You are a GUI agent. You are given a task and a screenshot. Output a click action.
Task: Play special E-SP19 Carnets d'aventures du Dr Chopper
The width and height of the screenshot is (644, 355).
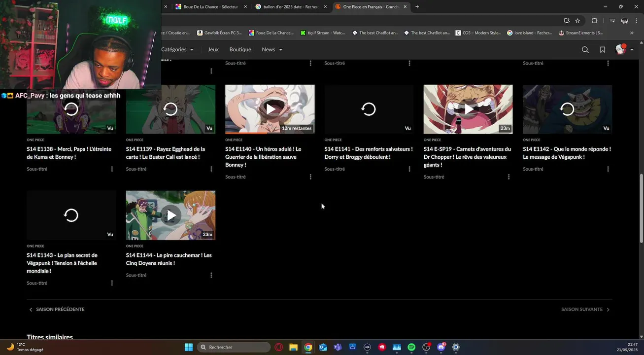coord(468,109)
